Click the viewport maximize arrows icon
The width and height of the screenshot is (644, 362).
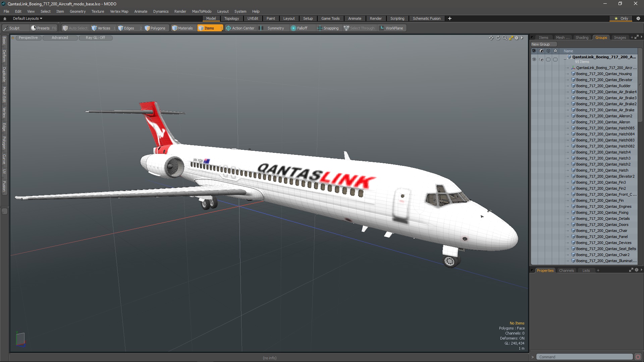click(511, 38)
